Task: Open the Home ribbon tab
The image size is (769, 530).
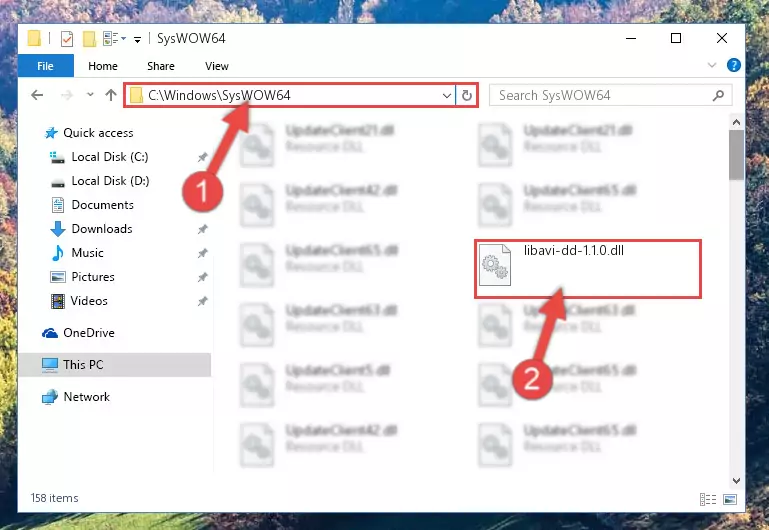Action: [103, 66]
